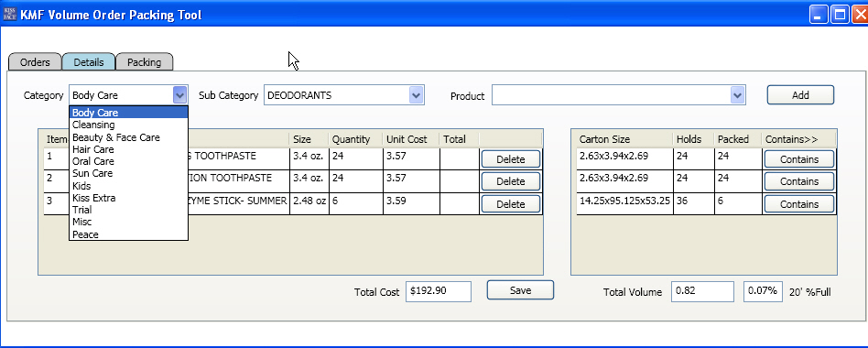The height and width of the screenshot is (348, 868).
Task: Click the Packed column header
Action: point(737,139)
